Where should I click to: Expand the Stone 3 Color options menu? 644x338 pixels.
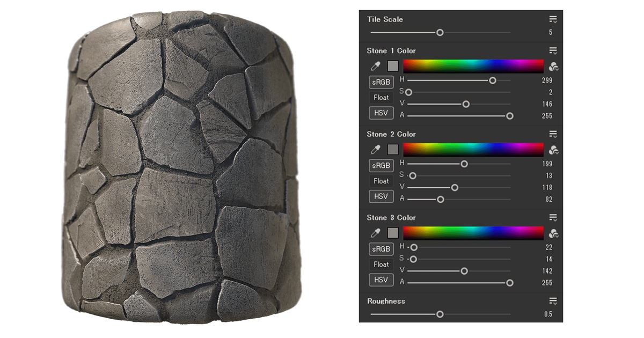pos(553,218)
